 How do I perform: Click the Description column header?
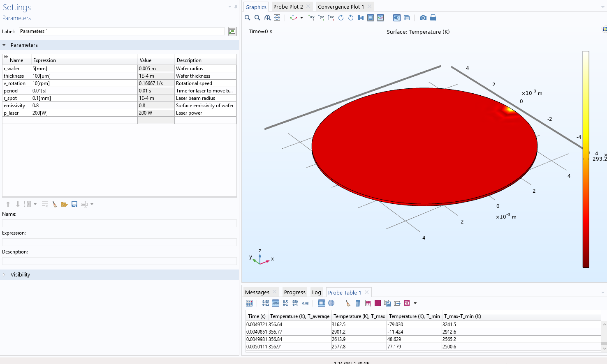pyautogui.click(x=189, y=60)
